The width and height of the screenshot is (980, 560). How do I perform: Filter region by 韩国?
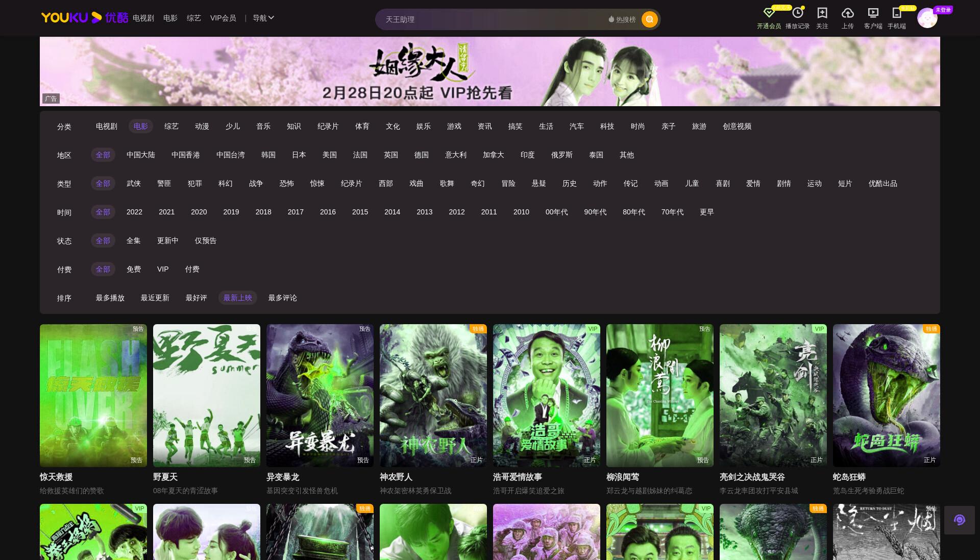(x=268, y=155)
